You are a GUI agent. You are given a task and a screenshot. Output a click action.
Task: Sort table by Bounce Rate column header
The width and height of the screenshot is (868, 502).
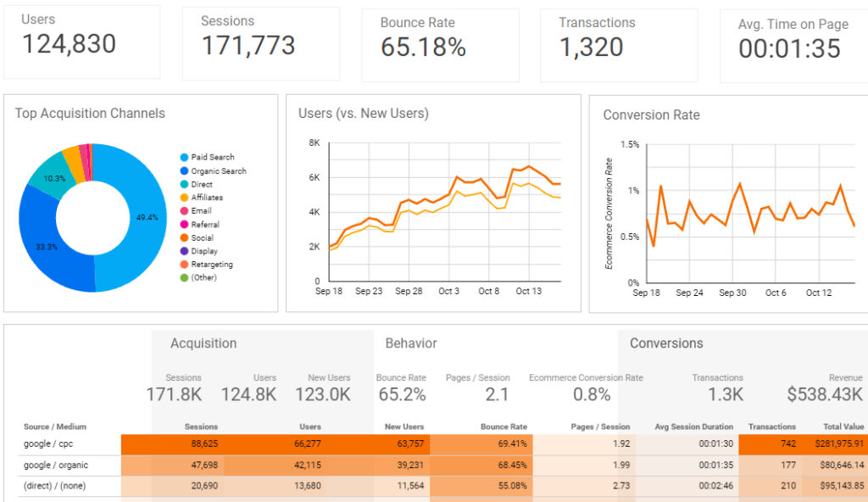click(504, 427)
